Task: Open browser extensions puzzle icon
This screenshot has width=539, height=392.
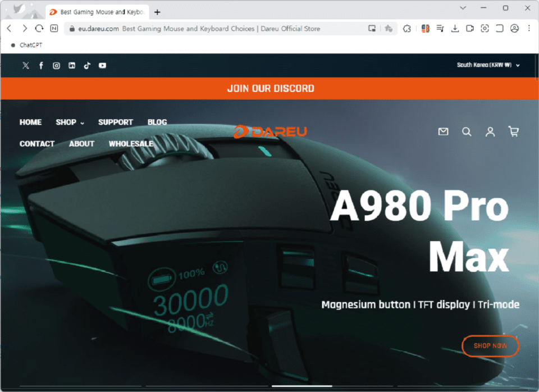Action: coord(407,29)
